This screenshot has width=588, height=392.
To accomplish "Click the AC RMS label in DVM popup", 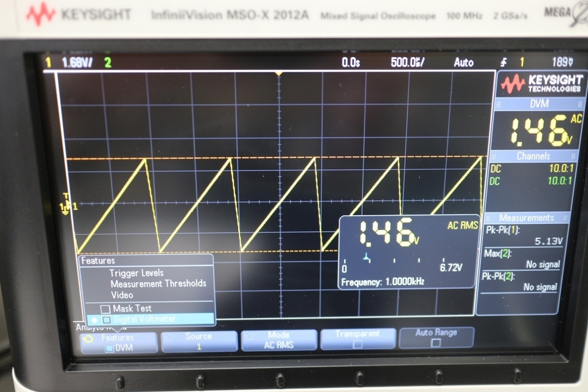I will click(x=462, y=225).
